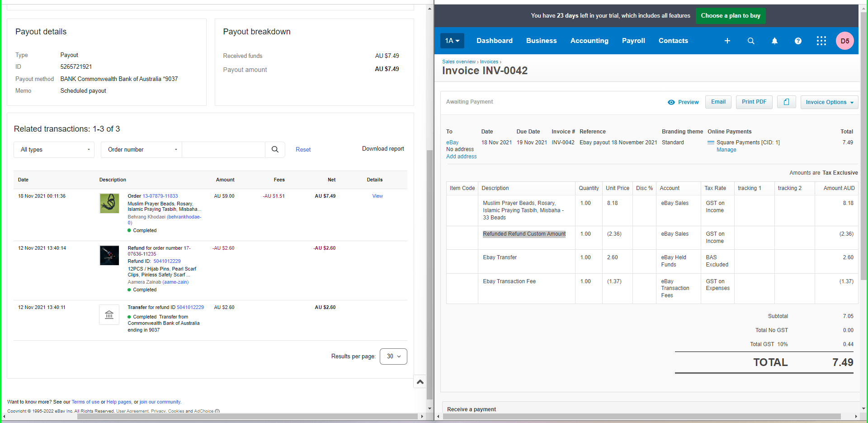Open the search magnifier in Xero header
The height and width of the screenshot is (423, 868).
click(x=751, y=41)
